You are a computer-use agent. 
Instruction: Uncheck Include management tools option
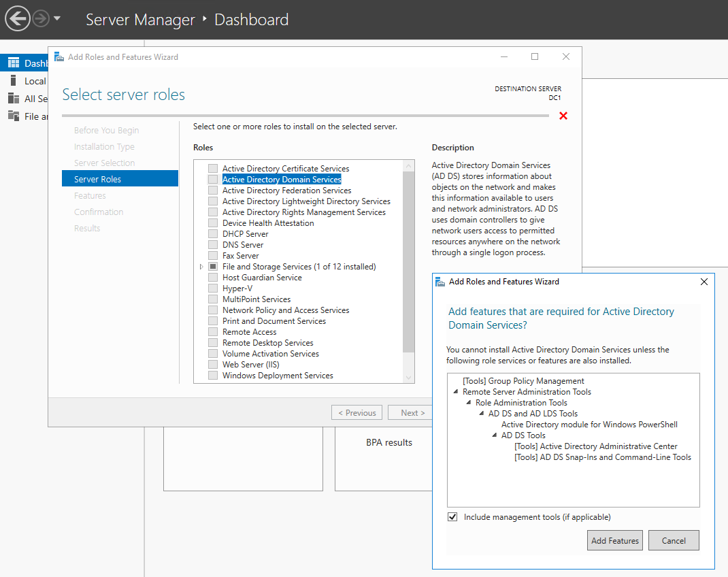click(452, 516)
